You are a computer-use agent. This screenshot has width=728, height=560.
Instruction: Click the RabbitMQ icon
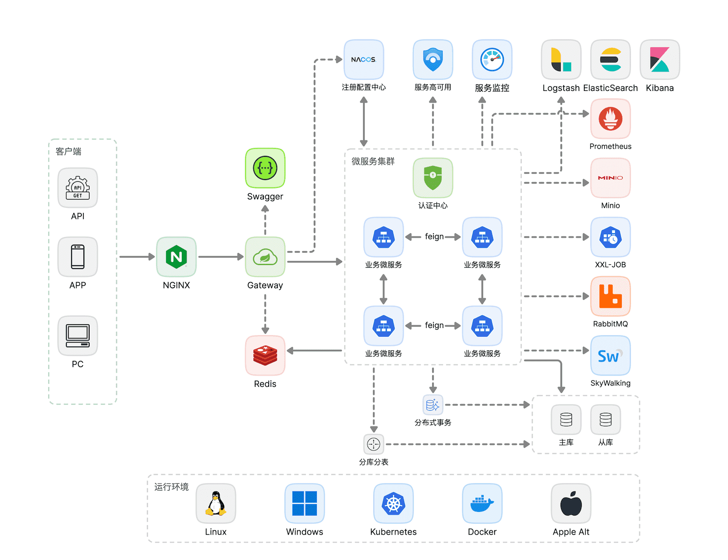point(610,296)
